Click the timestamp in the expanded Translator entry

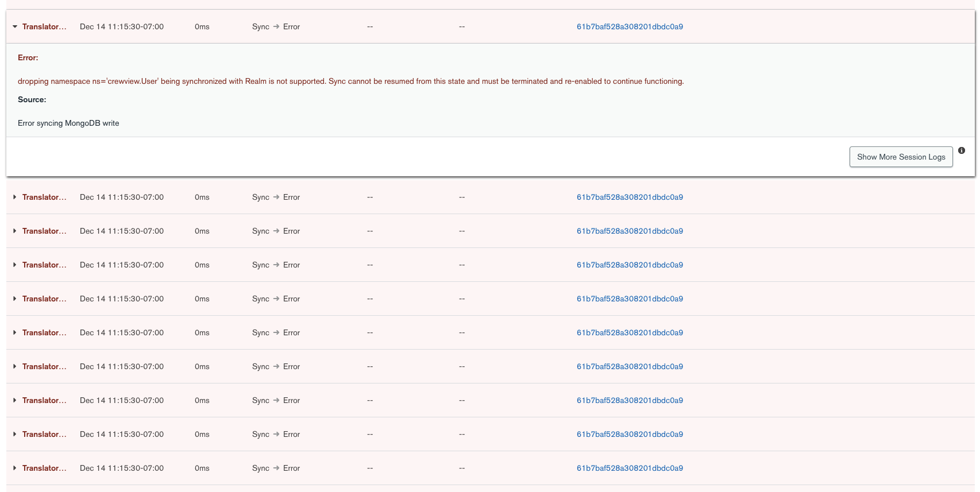(122, 27)
